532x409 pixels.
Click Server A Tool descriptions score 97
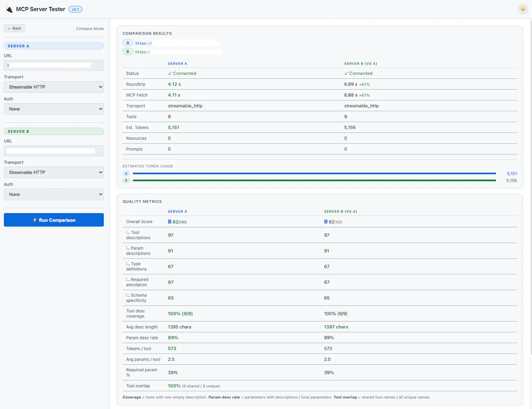click(x=171, y=235)
